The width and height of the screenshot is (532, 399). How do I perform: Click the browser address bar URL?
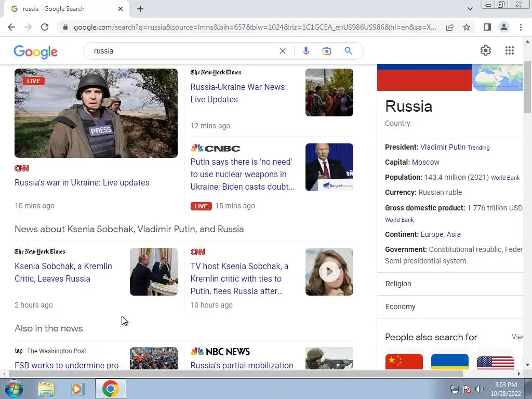pos(255,27)
